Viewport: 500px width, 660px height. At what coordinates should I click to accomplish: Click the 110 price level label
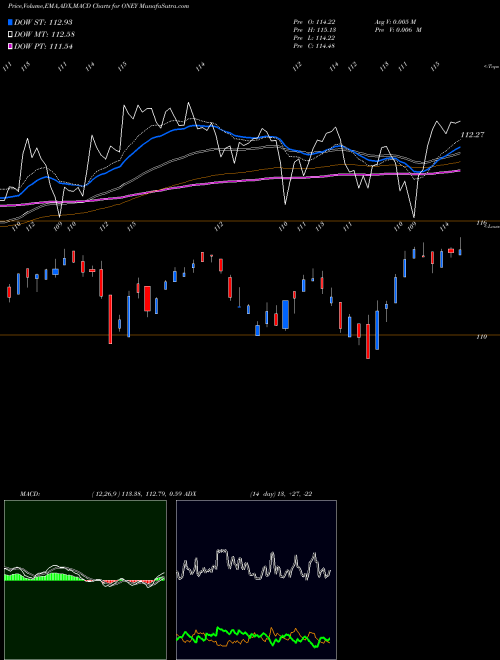[481, 337]
